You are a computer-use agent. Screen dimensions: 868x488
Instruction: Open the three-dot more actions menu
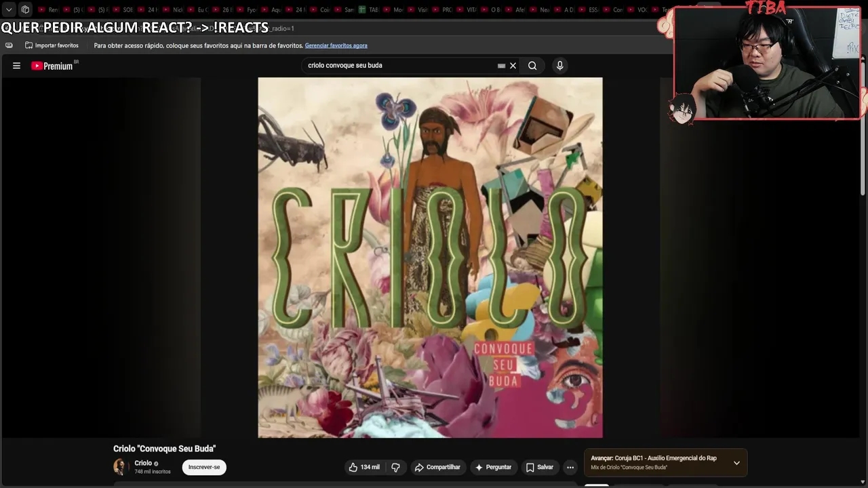pos(570,467)
